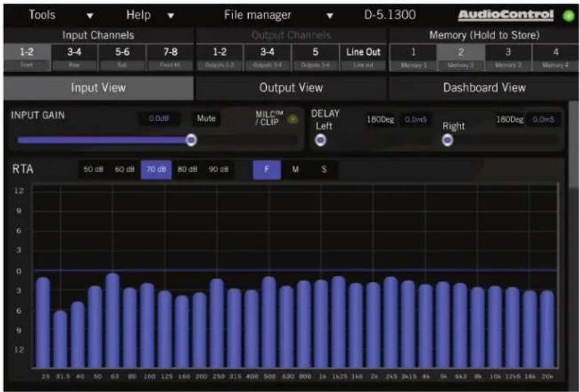The image size is (580, 392).
Task: Click the MILC/CLIP indicator LED
Action: click(x=293, y=119)
